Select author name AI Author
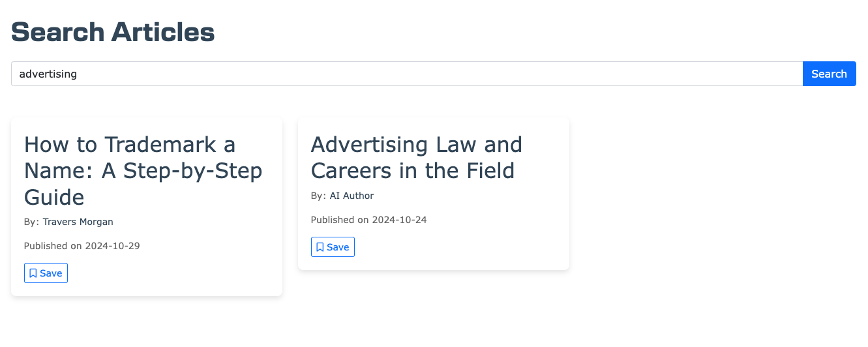The image size is (868, 347). point(352,196)
